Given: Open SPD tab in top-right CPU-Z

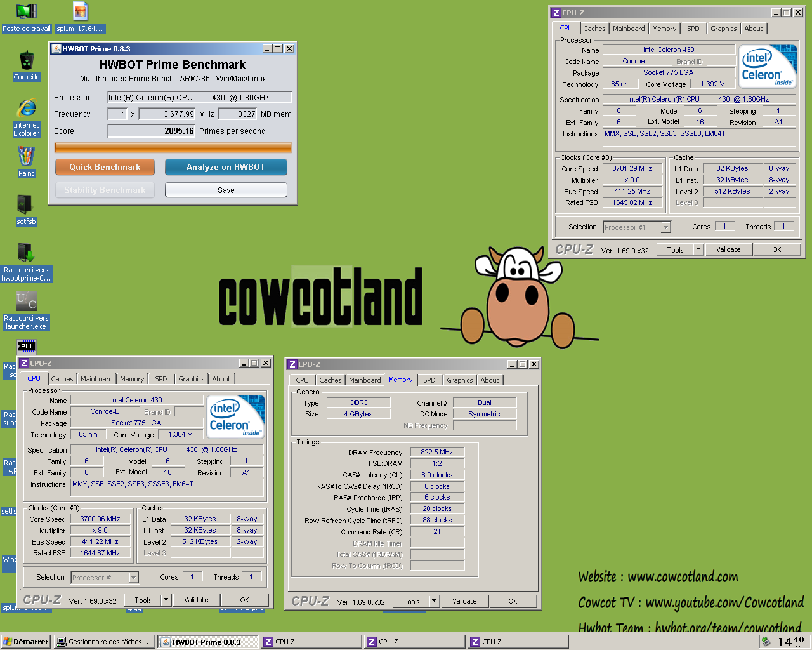Looking at the screenshot, I should pyautogui.click(x=693, y=29).
